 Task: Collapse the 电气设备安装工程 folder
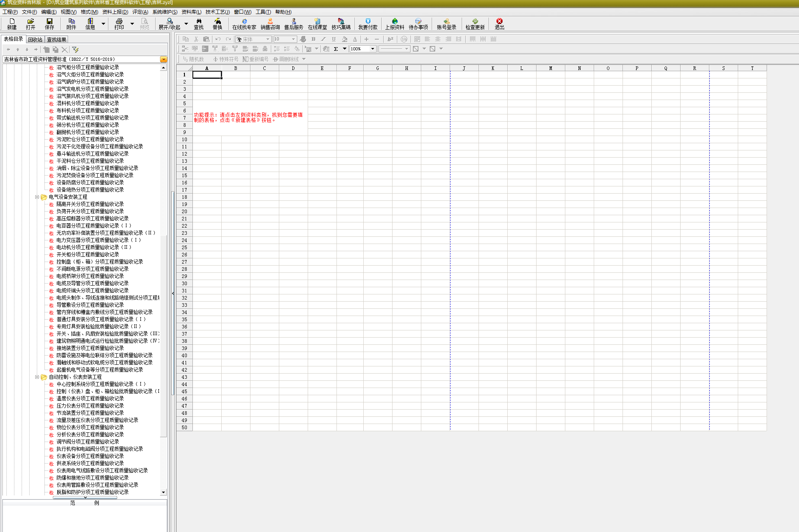(37, 197)
